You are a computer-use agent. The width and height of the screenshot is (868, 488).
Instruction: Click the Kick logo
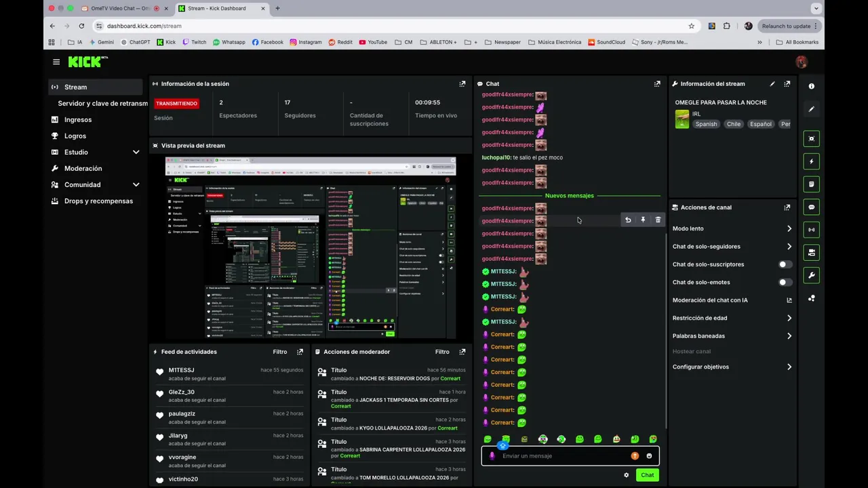(x=88, y=62)
